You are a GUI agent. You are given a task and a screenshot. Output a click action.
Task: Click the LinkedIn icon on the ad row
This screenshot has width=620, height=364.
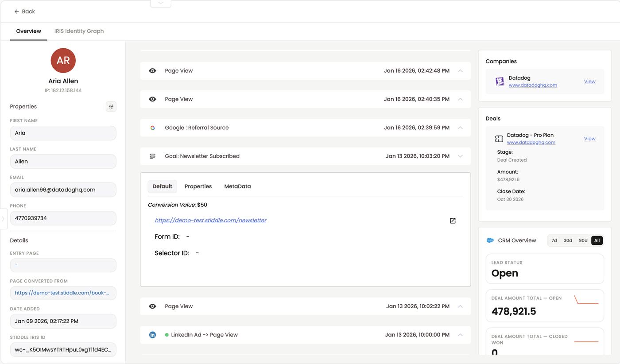(152, 335)
